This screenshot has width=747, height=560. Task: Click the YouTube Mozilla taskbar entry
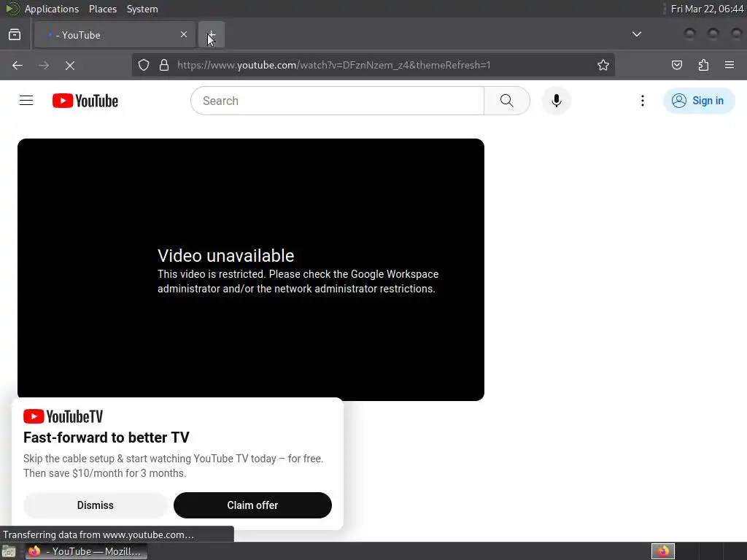[86, 551]
